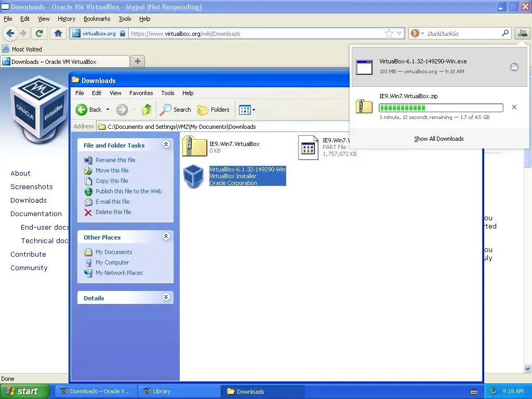Click the page scrollbar down arrow
The width and height of the screenshot is (532, 399).
528,368
